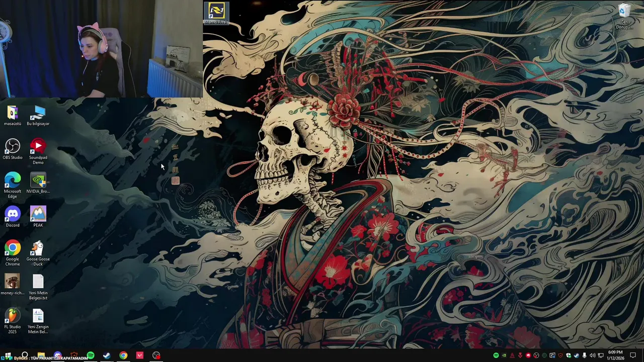644x362 pixels.
Task: Open the notification center
Action: click(x=633, y=355)
